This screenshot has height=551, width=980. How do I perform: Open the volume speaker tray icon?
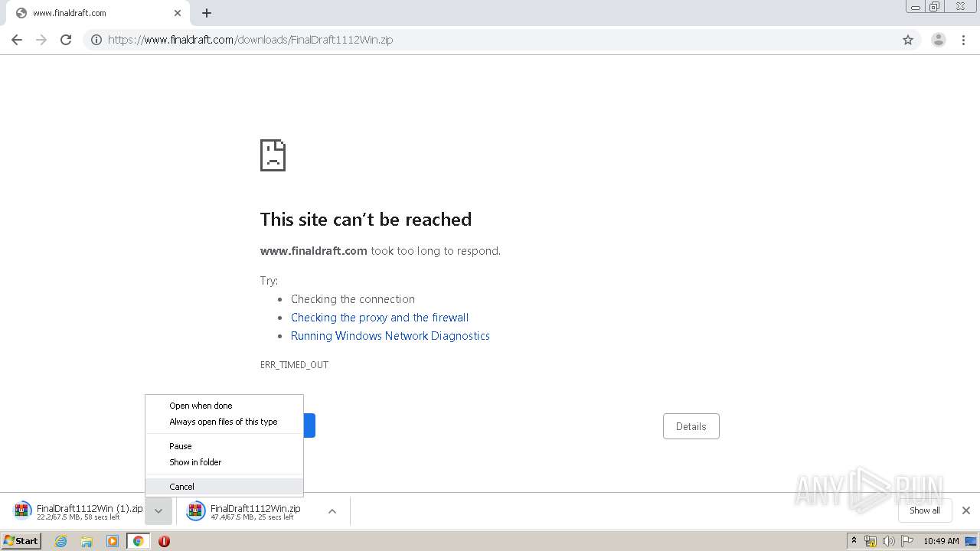click(888, 541)
